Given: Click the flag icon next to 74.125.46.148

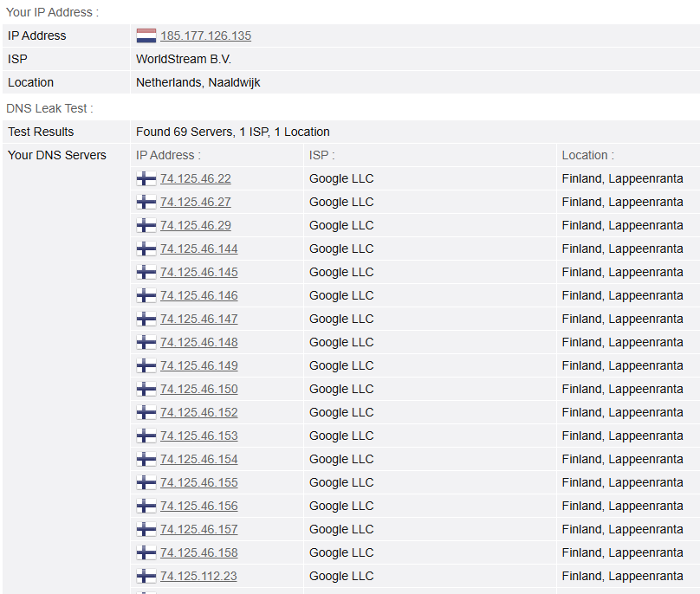Looking at the screenshot, I should pyautogui.click(x=146, y=342).
